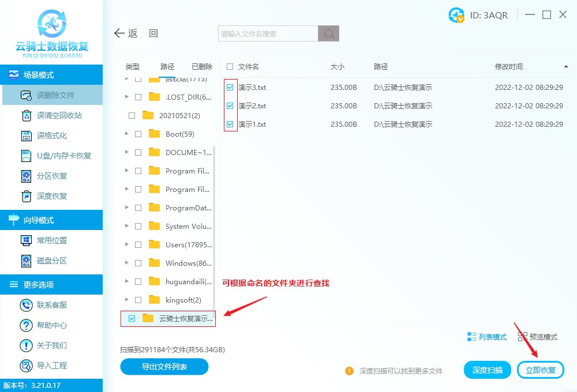Viewport: 577px width, 392px height.
Task: Open 联系客服 customer service icon
Action: pyautogui.click(x=26, y=305)
